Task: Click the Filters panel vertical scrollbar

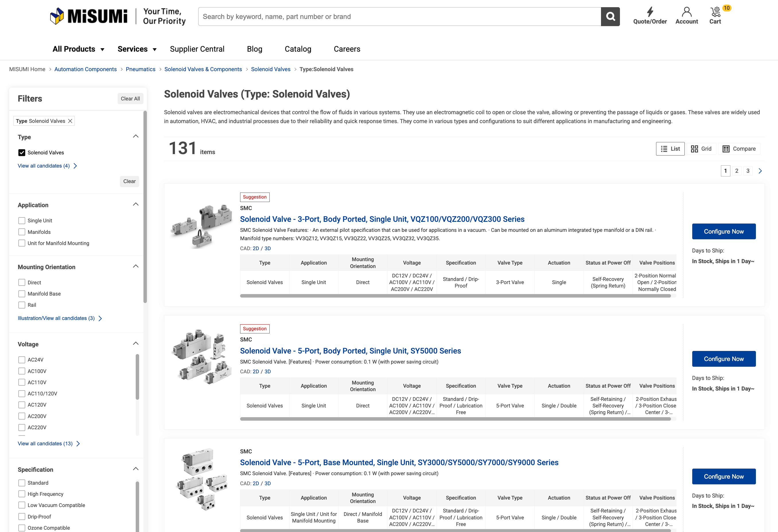Action: coord(145,207)
